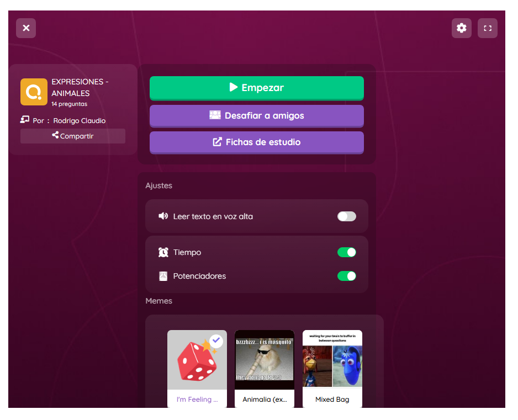Close the quiz lobby with X icon
This screenshot has width=518, height=420.
point(26,28)
